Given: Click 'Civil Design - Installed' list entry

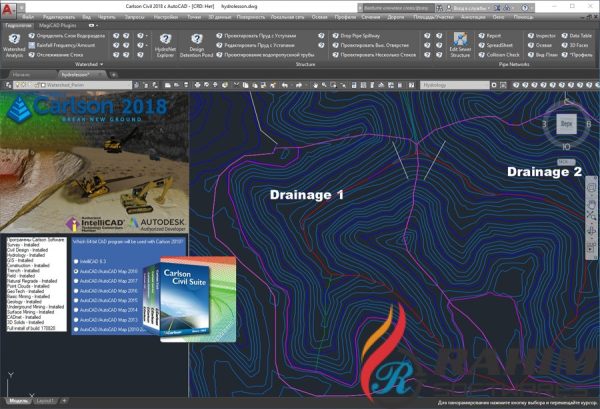Looking at the screenshot, I should tap(27, 250).
